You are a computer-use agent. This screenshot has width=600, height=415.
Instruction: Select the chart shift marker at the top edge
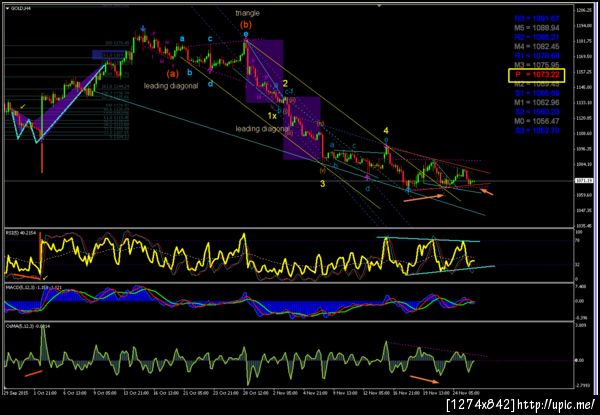tap(379, 6)
